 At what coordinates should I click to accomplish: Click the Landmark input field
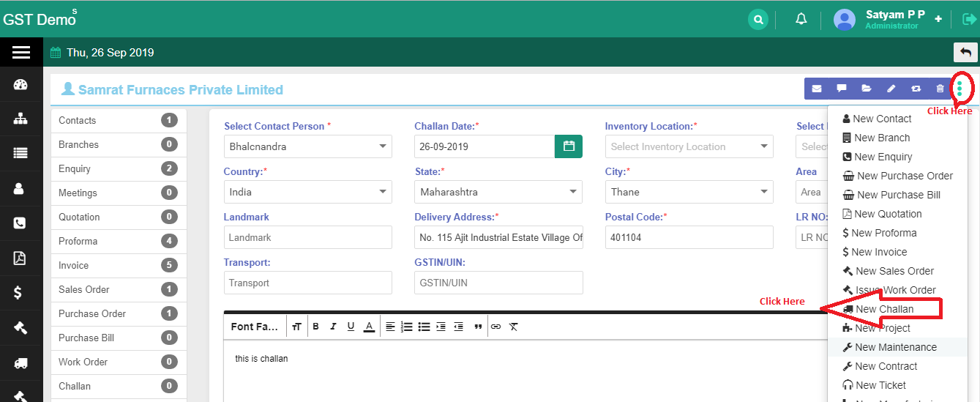(307, 237)
